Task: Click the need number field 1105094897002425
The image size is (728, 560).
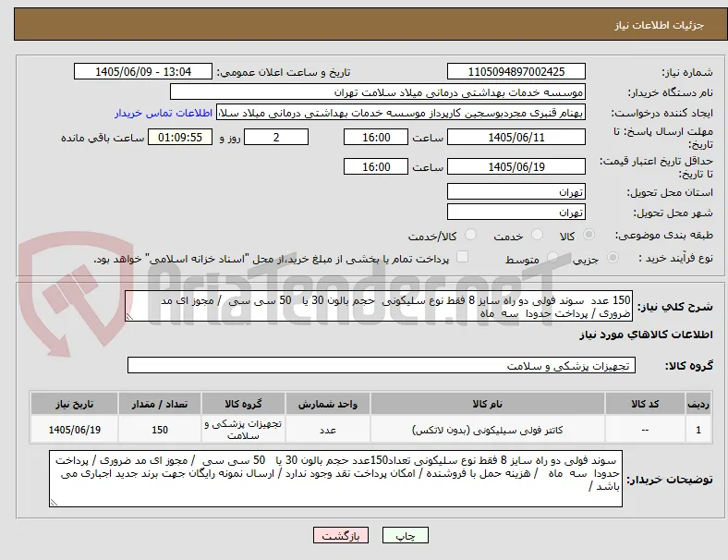Action: click(x=516, y=71)
